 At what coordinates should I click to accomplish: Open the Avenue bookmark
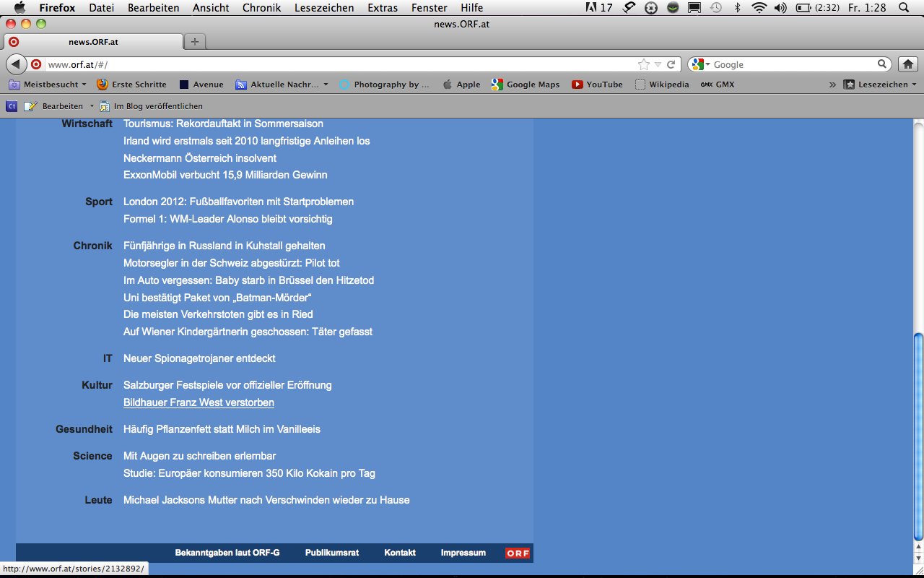(x=201, y=85)
